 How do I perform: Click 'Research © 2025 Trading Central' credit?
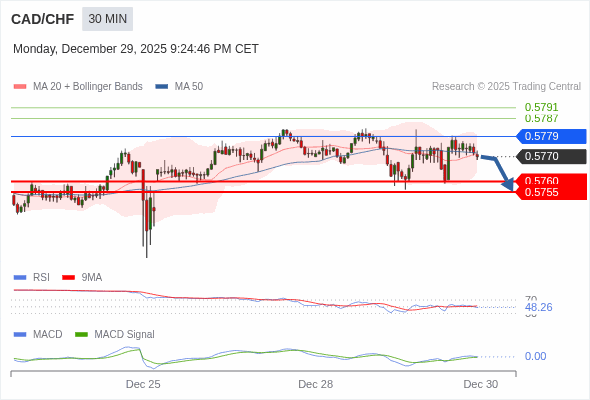coord(506,87)
